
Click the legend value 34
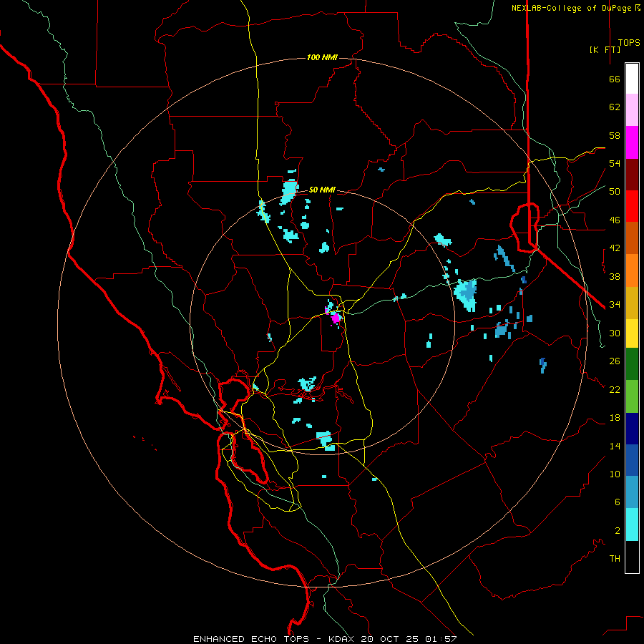coord(615,305)
